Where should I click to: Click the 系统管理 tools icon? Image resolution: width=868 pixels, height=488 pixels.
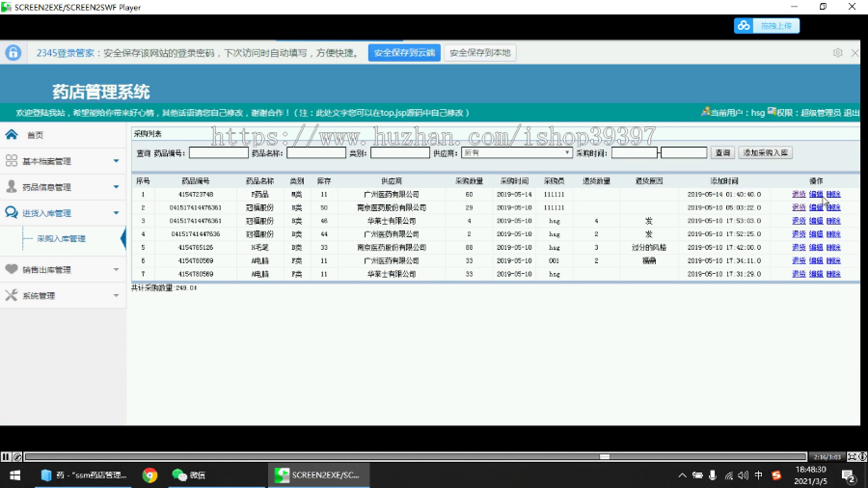(x=11, y=295)
